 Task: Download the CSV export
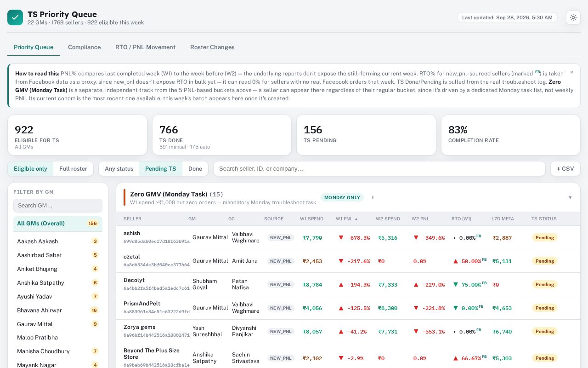565,169
